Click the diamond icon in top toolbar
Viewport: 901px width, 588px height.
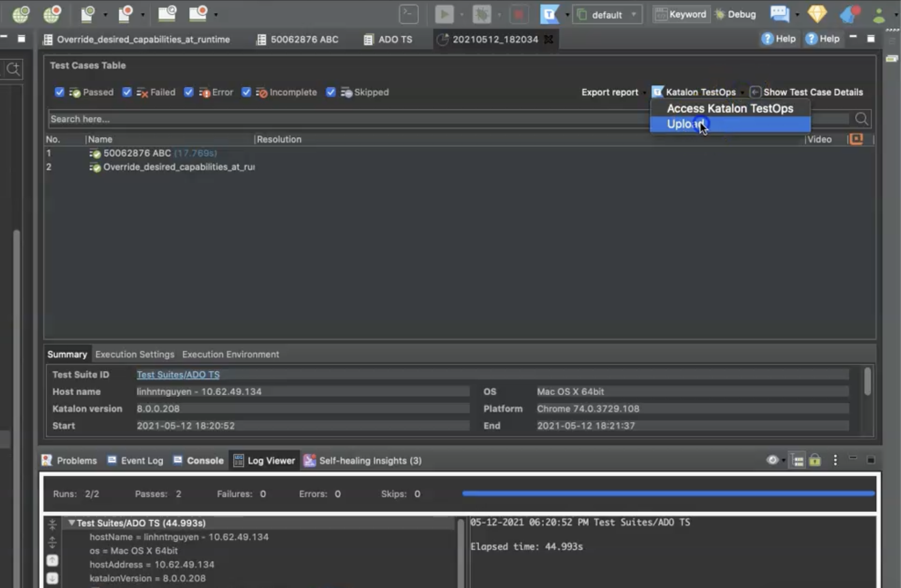(x=817, y=15)
